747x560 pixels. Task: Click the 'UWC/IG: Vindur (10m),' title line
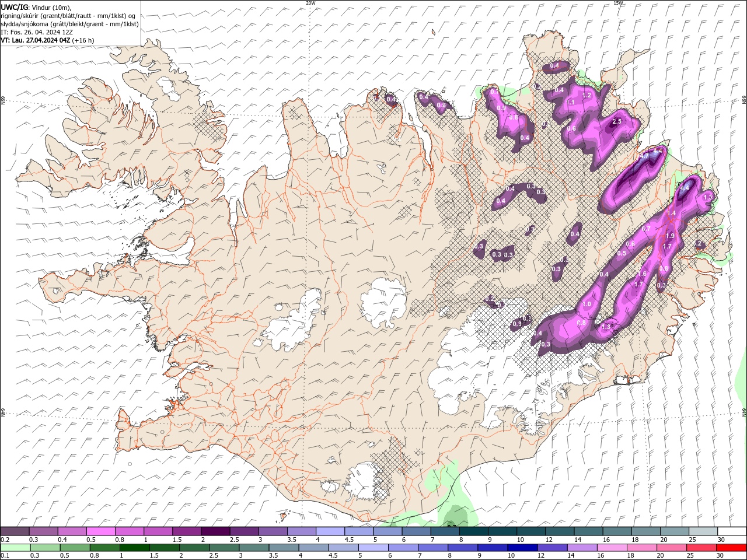click(x=36, y=7)
